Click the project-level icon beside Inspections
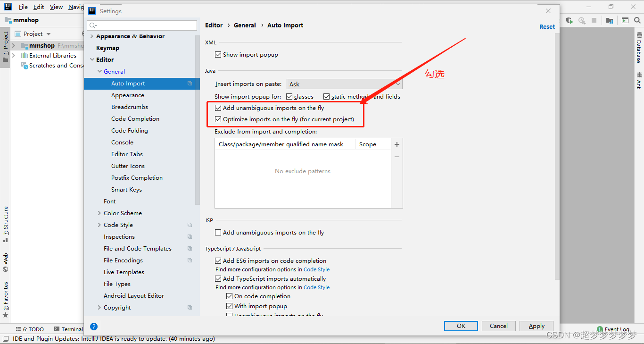The height and width of the screenshot is (344, 644). point(190,237)
